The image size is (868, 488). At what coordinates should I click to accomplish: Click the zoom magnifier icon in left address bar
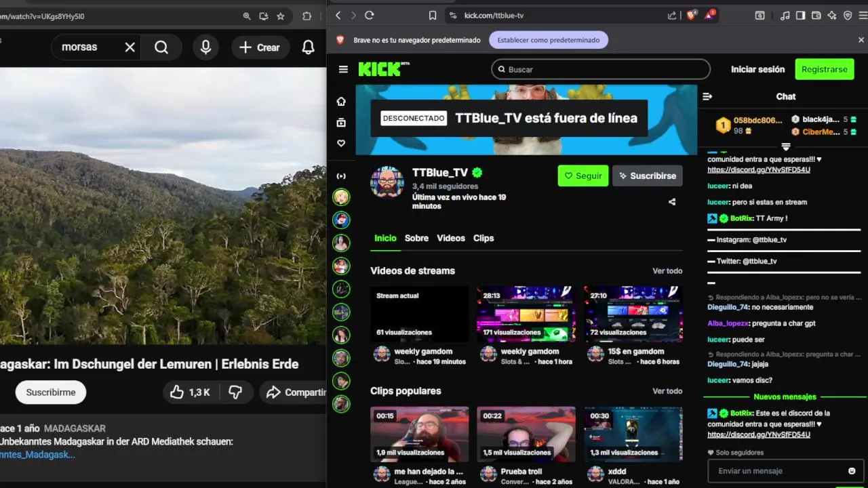click(247, 16)
